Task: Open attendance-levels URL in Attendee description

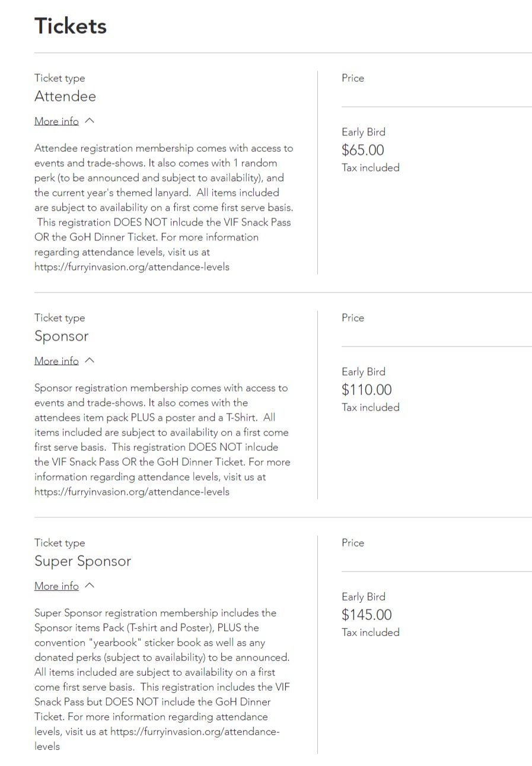Action: coord(132,267)
